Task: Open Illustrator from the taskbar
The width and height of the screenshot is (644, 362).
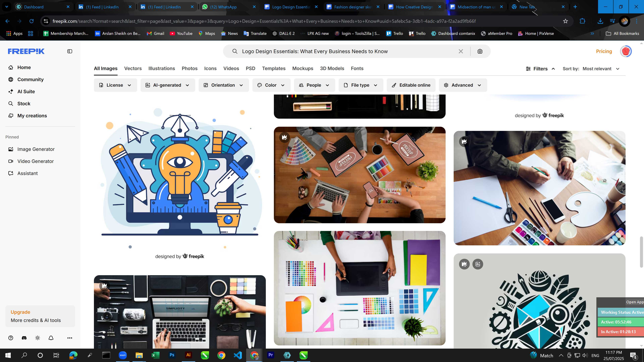Action: click(188, 355)
